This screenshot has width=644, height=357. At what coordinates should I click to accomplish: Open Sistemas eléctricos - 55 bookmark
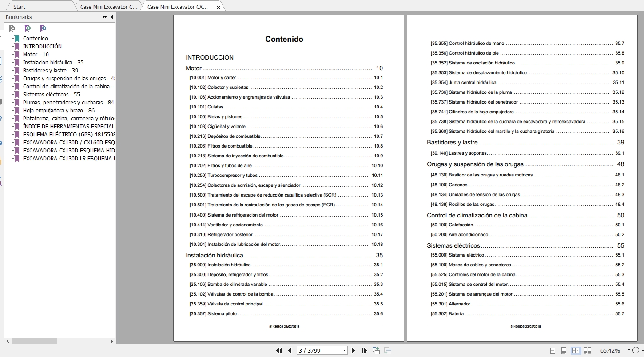[52, 95]
